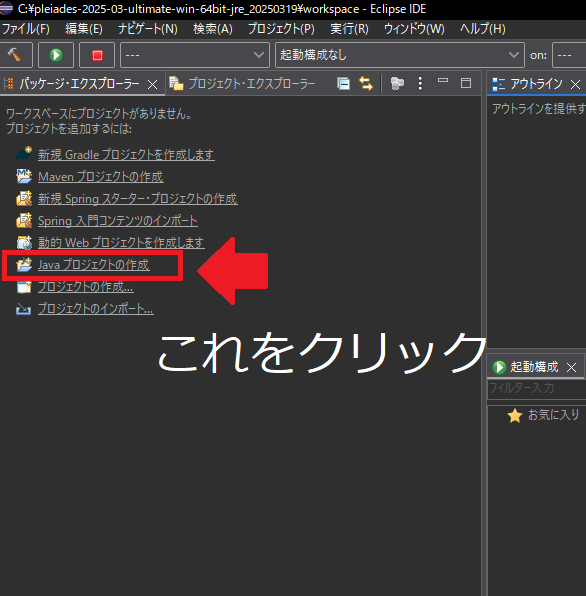Click the hammer build button
Image resolution: width=586 pixels, height=596 pixels.
tap(15, 55)
